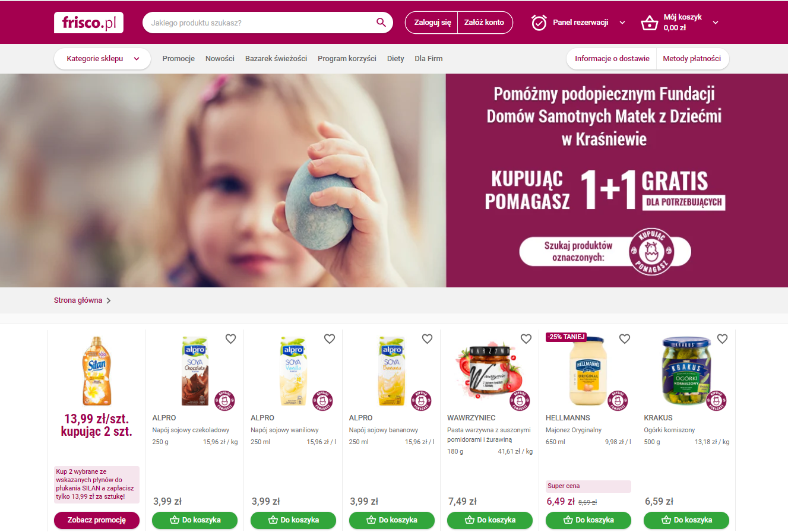Click the product search input field
The height and width of the screenshot is (532, 788).
[x=261, y=23]
